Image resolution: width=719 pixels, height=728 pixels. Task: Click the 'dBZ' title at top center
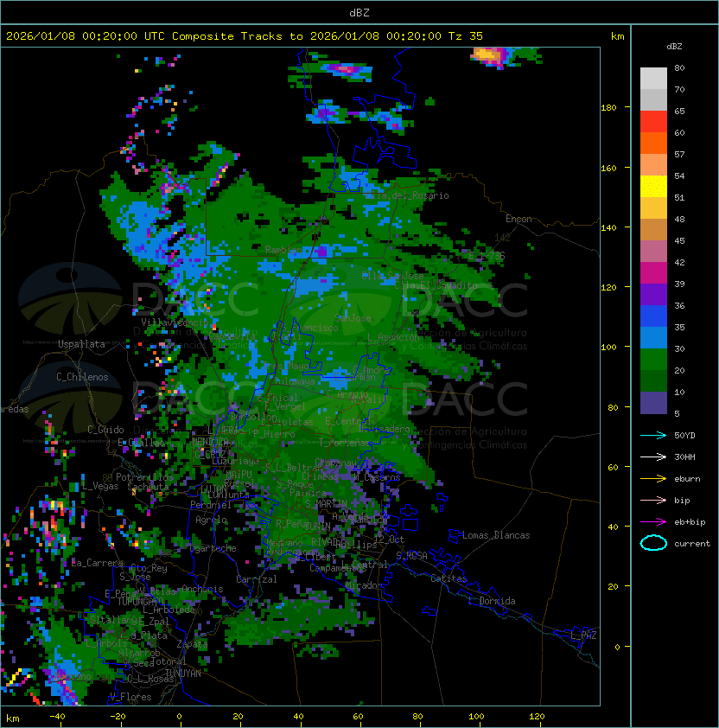pyautogui.click(x=359, y=13)
